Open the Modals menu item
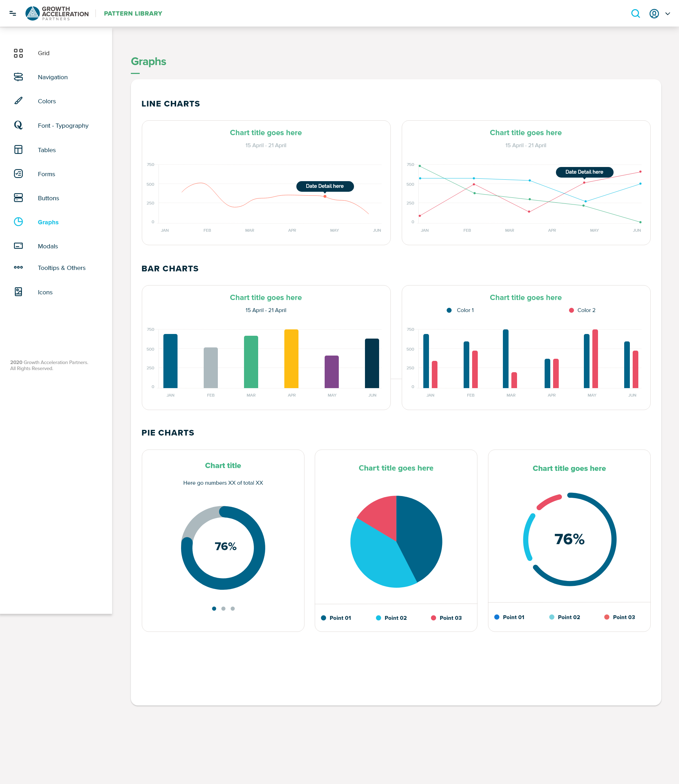 (48, 246)
